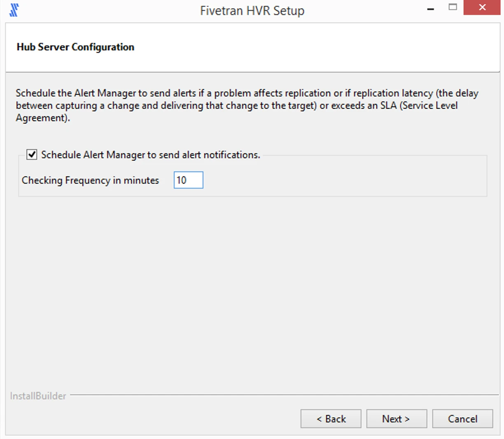
Task: Toggle the Schedule Alert Manager option off
Action: [31, 155]
